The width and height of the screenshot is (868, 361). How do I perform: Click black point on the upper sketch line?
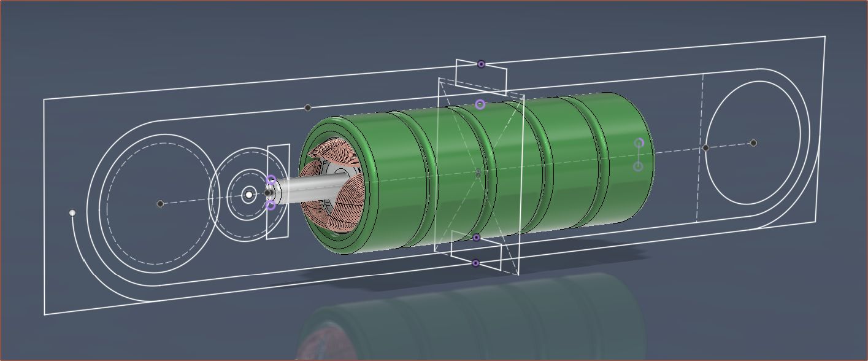click(x=308, y=108)
